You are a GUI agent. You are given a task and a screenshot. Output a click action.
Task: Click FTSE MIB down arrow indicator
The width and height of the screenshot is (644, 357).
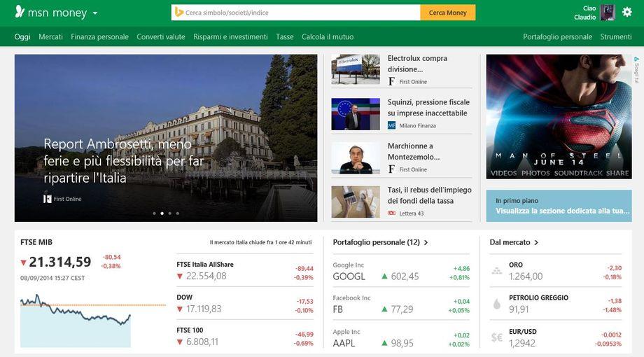(x=23, y=262)
